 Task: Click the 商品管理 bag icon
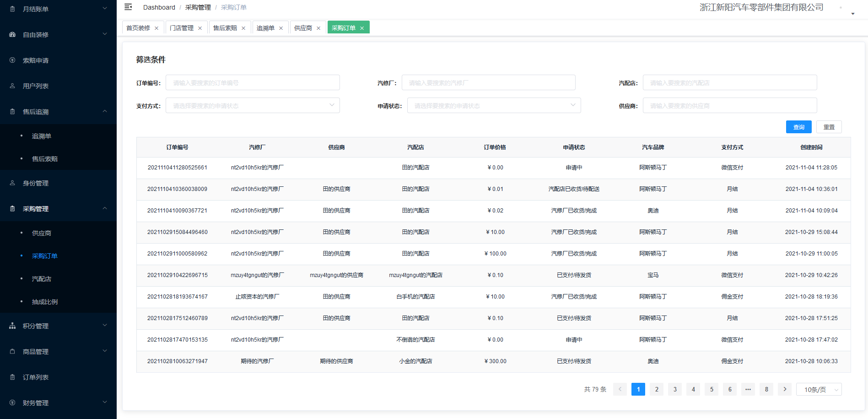(12, 351)
